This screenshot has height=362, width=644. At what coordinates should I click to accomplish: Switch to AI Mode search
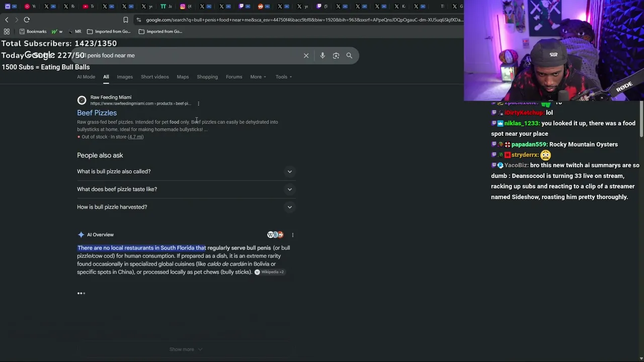[86, 77]
